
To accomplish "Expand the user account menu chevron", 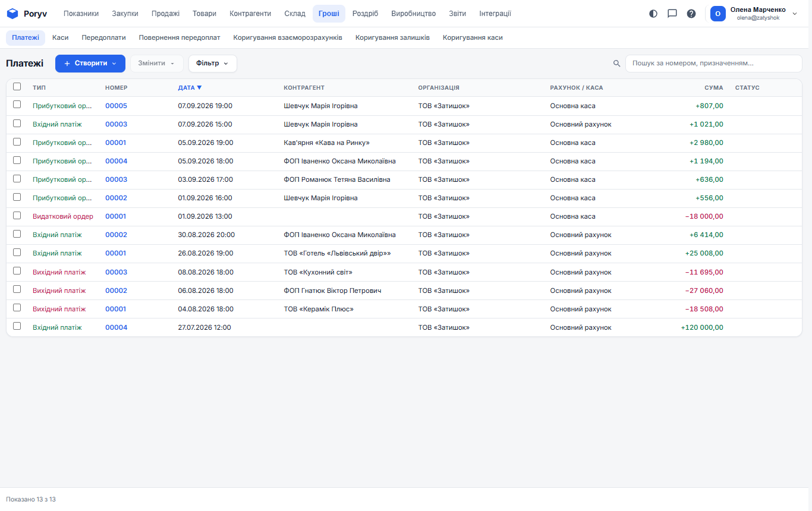I will [795, 14].
